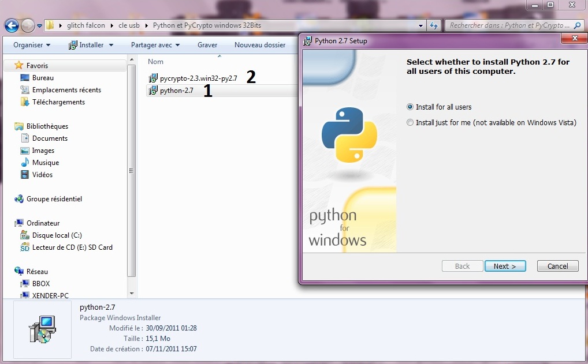Open the Organiser menu

click(32, 45)
